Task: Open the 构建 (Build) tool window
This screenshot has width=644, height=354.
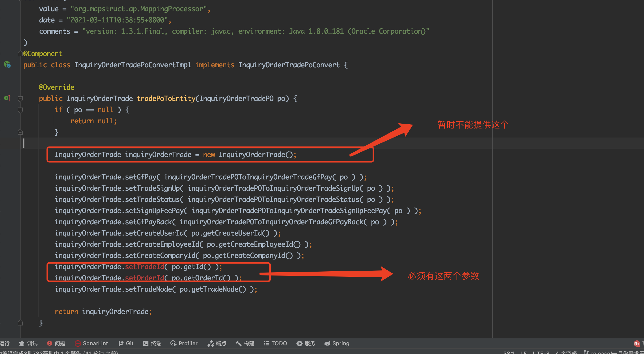Action: coord(245,343)
